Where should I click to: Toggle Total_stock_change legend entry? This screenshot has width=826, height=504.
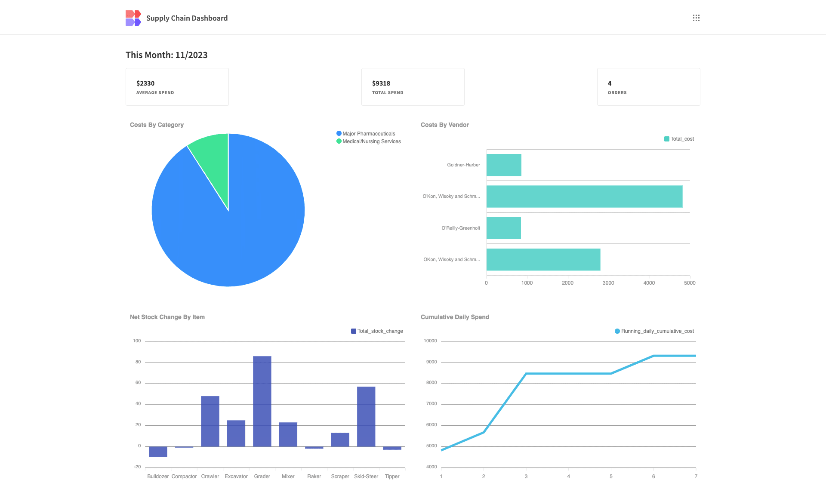coord(377,331)
